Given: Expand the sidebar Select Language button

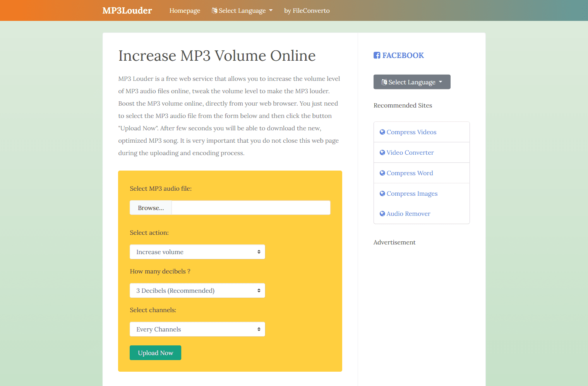Looking at the screenshot, I should point(411,82).
